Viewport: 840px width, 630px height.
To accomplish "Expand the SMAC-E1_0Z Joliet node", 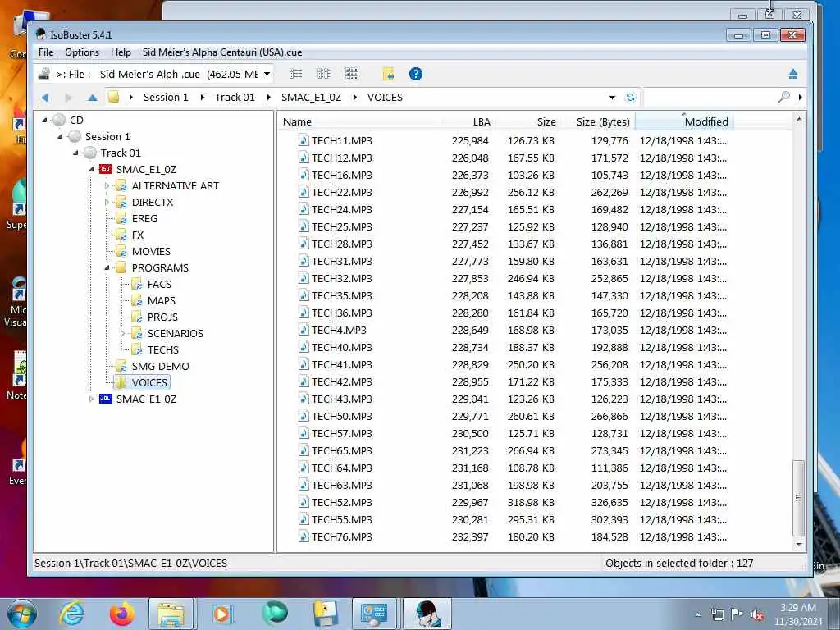I will click(x=91, y=399).
